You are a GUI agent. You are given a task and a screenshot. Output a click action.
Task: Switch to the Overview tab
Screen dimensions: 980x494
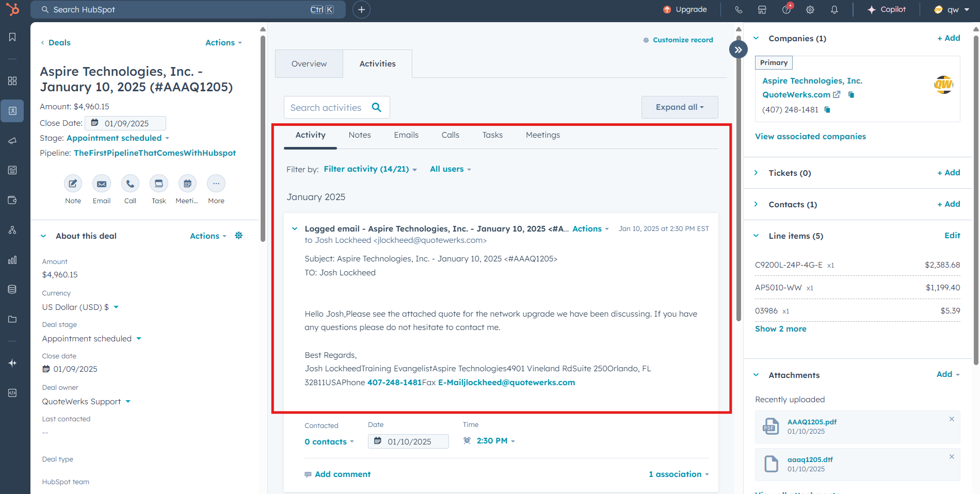point(309,63)
